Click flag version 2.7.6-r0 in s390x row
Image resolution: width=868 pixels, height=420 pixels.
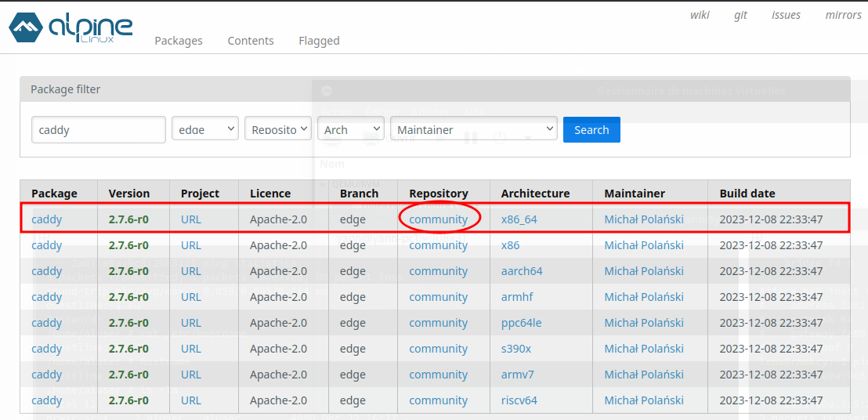(x=128, y=349)
